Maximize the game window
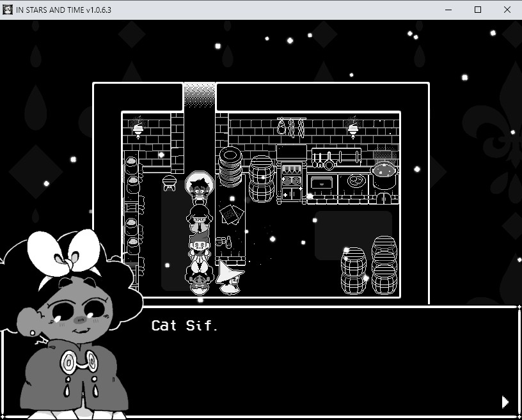Screen dimensions: 522x420 pyautogui.click(x=478, y=10)
